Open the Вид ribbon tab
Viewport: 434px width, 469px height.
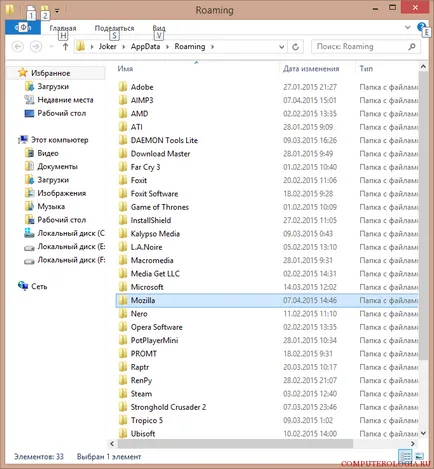159,28
